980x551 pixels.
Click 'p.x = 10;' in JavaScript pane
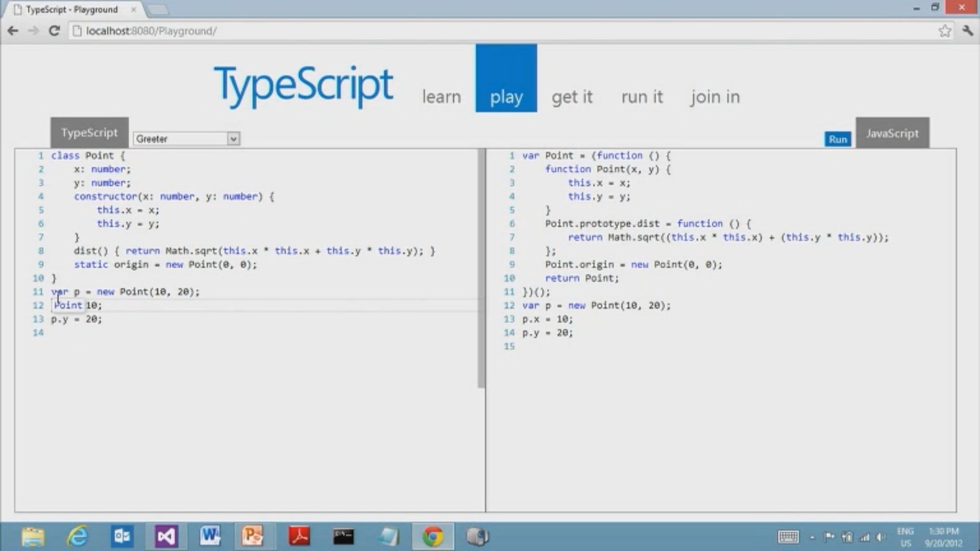point(548,319)
